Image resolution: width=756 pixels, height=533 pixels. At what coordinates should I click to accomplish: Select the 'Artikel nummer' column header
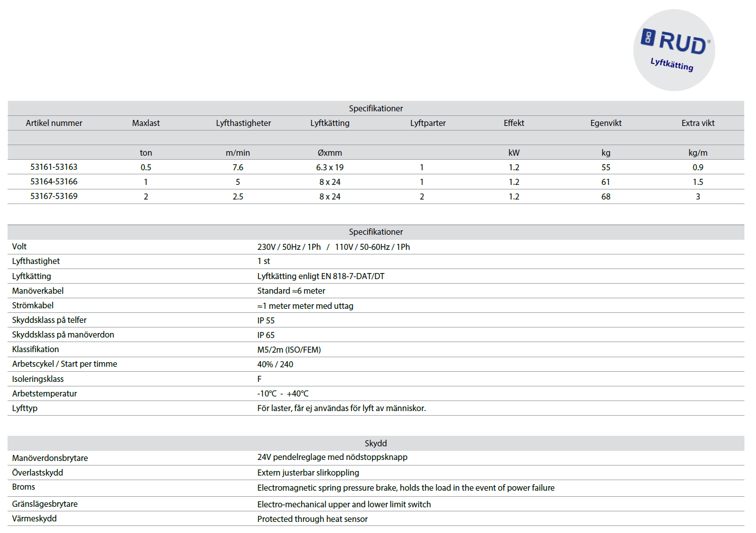(54, 123)
